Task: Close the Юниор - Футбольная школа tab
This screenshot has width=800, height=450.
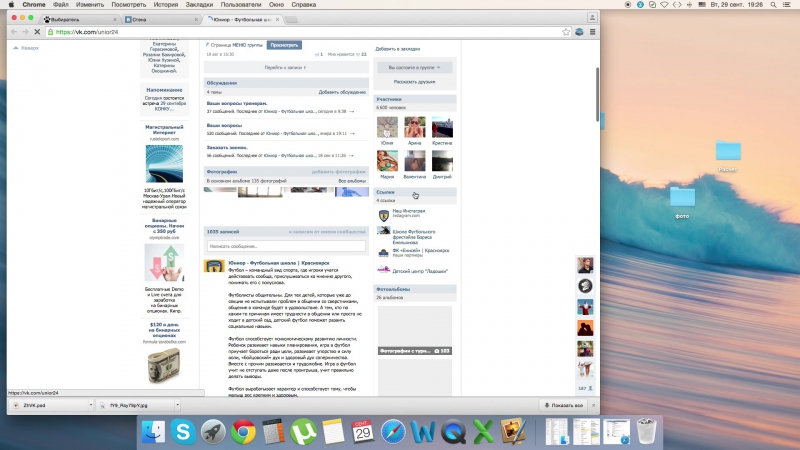Action: 278,19
